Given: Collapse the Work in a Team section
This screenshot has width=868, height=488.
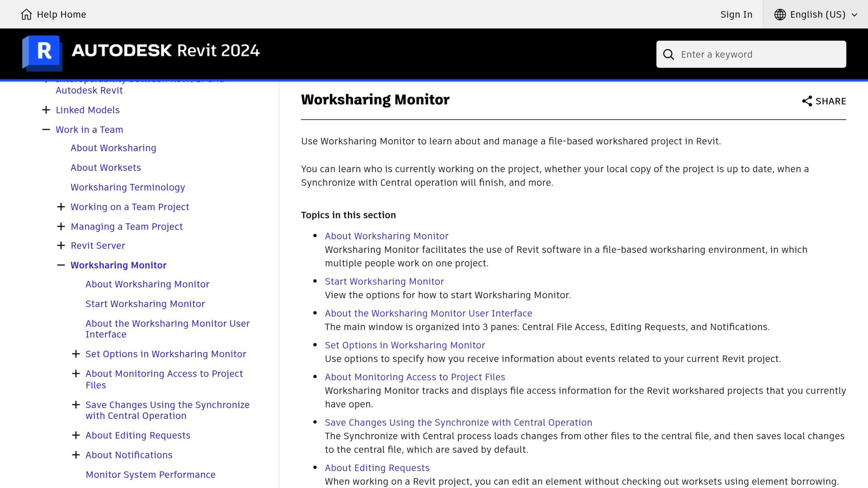Looking at the screenshot, I should [46, 129].
